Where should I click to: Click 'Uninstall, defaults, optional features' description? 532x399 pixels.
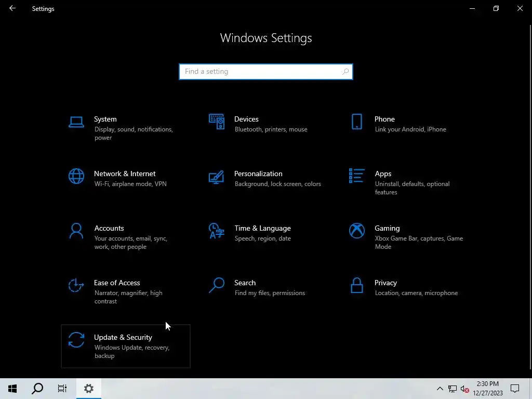click(412, 188)
